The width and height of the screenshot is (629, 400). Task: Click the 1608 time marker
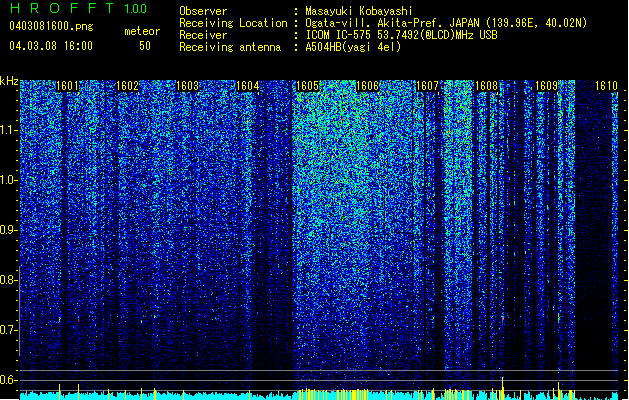487,86
